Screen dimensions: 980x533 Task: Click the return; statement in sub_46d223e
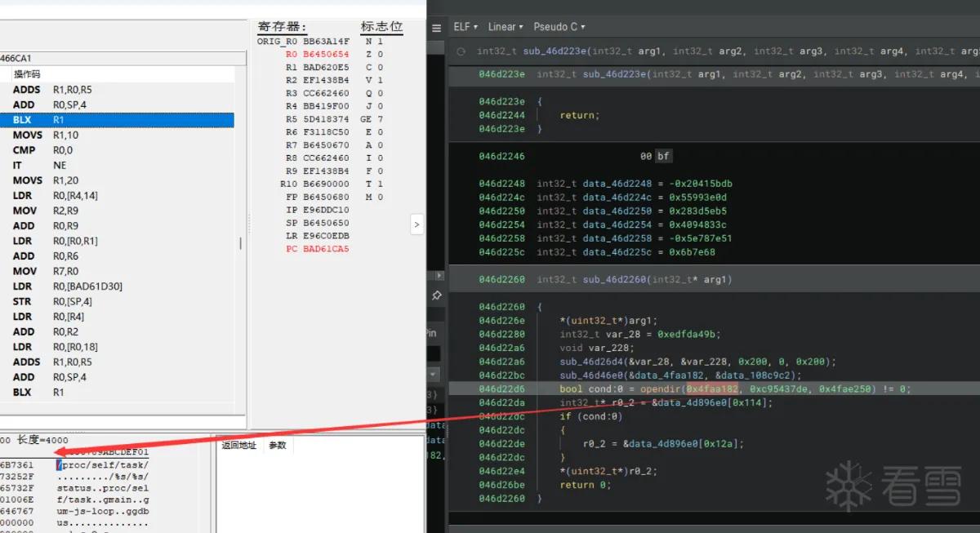pyautogui.click(x=579, y=116)
